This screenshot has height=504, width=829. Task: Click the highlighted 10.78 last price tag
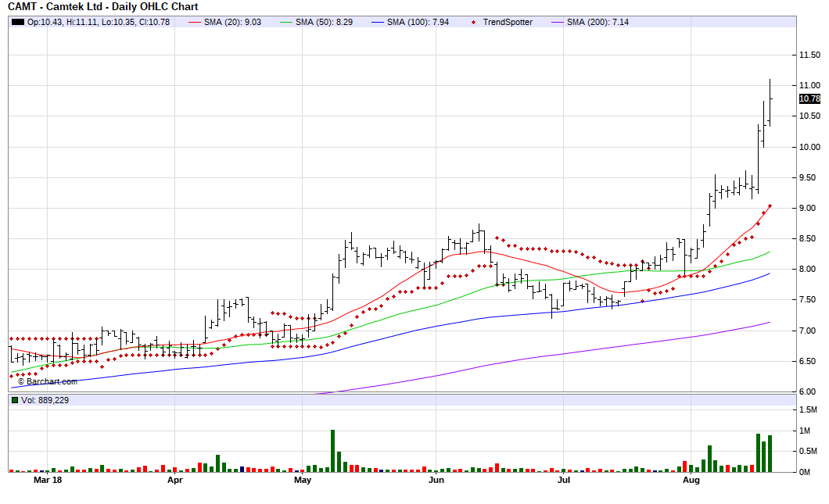[809, 98]
